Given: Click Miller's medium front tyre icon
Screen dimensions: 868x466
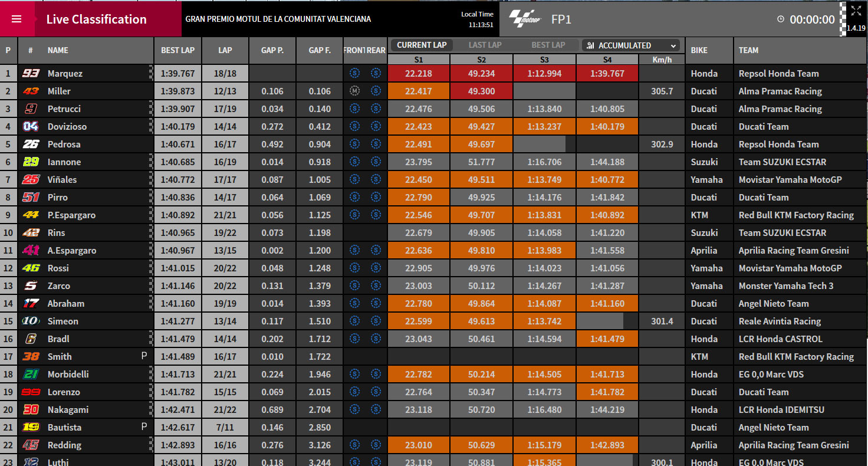Looking at the screenshot, I should pos(354,91).
